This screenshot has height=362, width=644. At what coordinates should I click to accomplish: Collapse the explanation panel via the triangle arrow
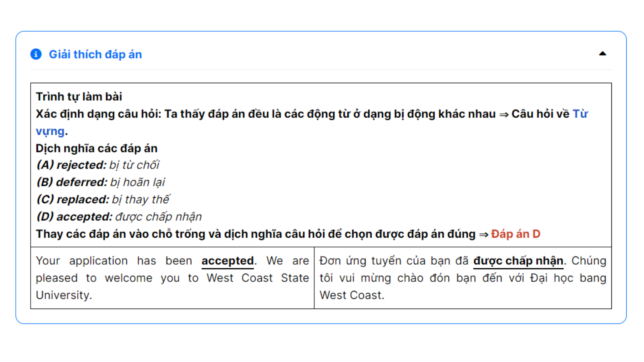click(603, 53)
